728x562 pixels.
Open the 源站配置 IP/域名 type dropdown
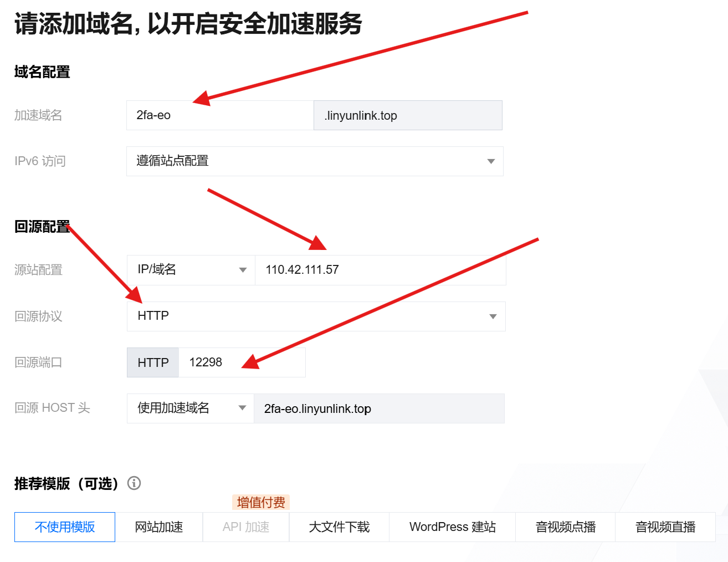(191, 270)
